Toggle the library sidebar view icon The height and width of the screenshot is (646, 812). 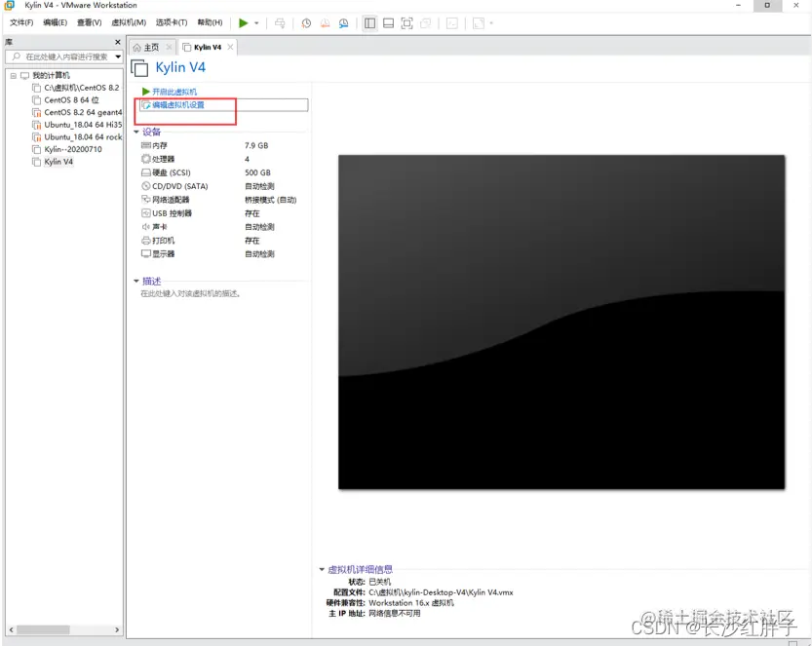[369, 23]
